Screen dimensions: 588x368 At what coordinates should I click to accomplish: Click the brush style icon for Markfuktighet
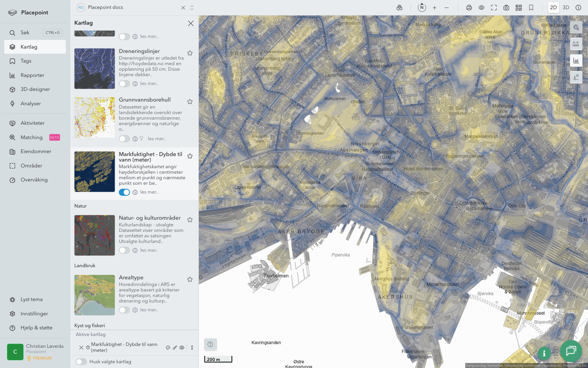[x=175, y=347]
